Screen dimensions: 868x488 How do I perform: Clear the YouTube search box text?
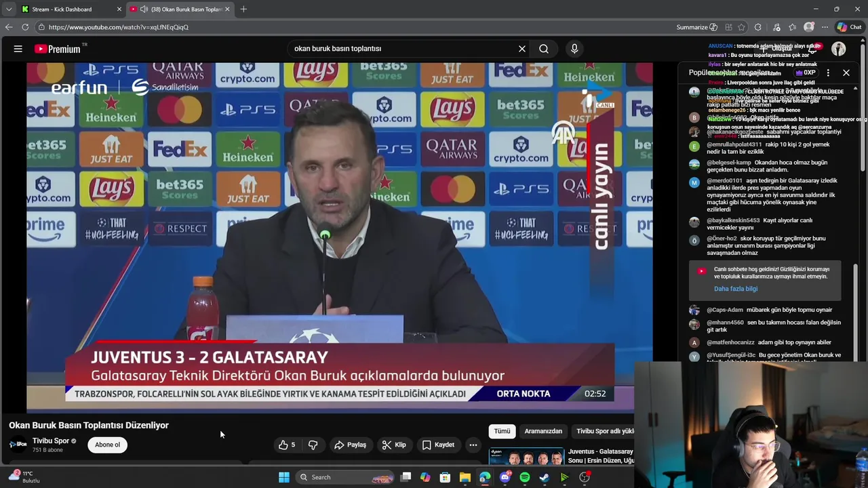522,49
